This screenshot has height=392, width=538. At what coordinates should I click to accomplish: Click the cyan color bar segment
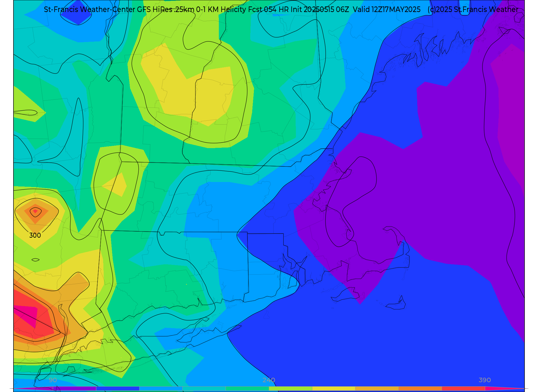[x=204, y=389]
